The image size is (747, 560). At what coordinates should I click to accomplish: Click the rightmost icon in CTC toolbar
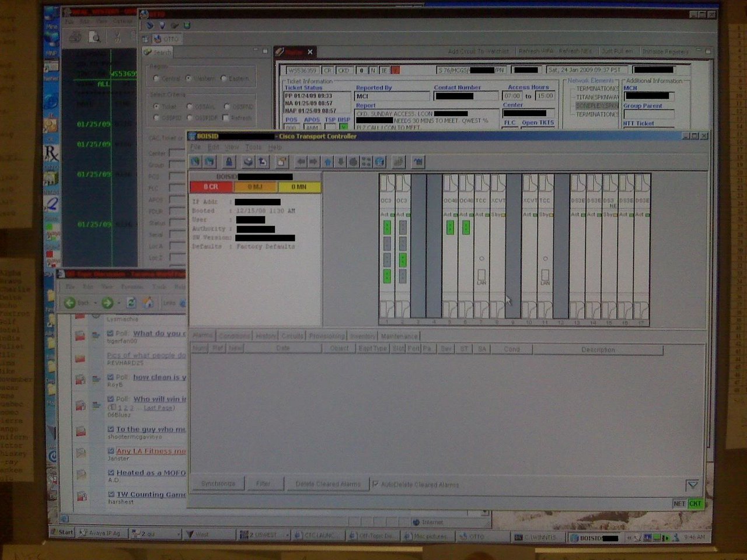(418, 162)
